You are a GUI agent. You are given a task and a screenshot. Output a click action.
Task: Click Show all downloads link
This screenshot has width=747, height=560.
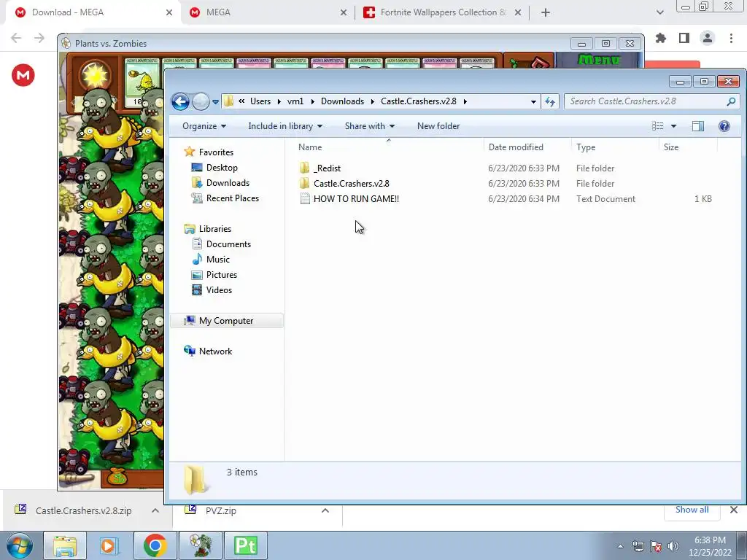[692, 510]
